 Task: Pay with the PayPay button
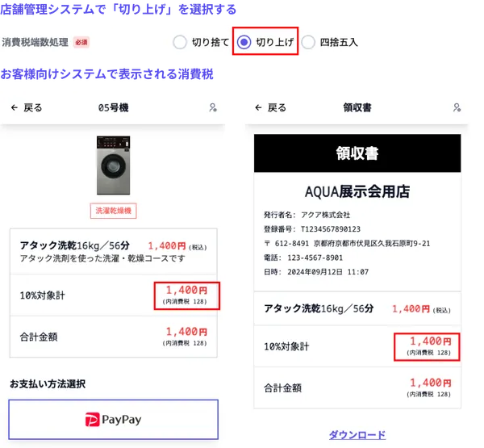(113, 419)
